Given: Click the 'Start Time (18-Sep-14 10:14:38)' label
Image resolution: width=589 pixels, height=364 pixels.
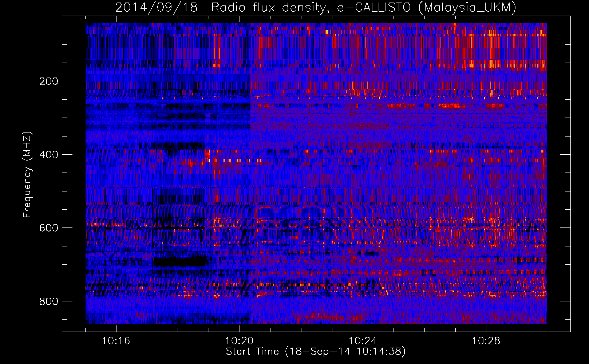Looking at the screenshot, I should pos(316,352).
